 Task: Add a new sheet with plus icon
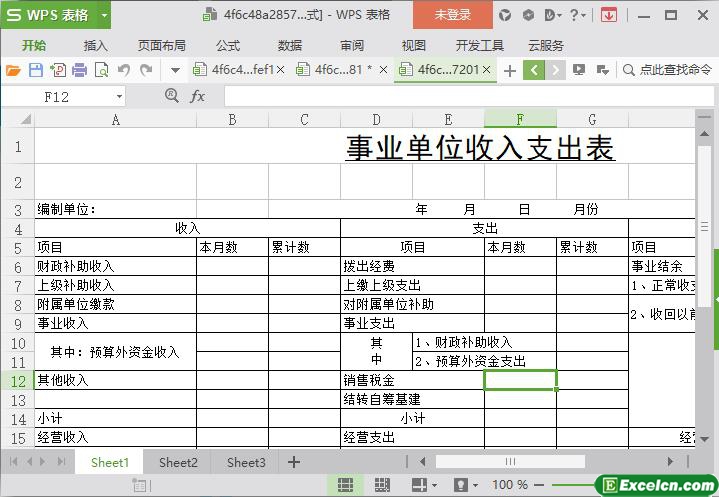click(x=294, y=462)
